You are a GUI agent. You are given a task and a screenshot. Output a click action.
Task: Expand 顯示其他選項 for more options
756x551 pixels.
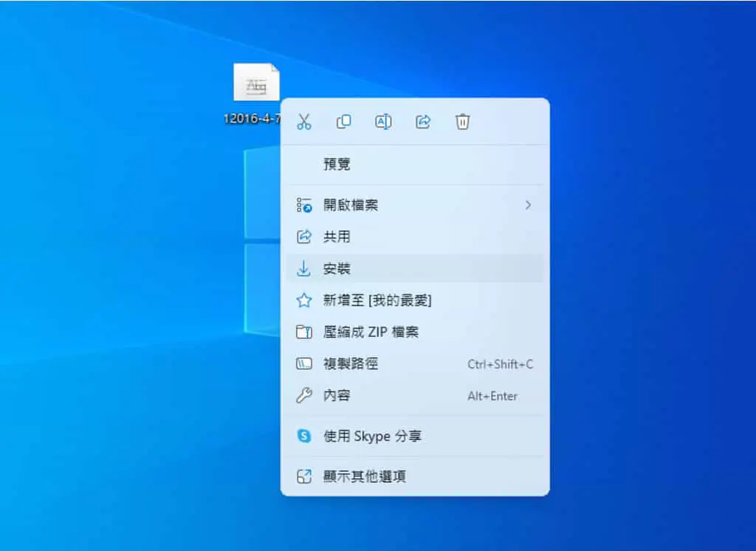[x=415, y=476]
